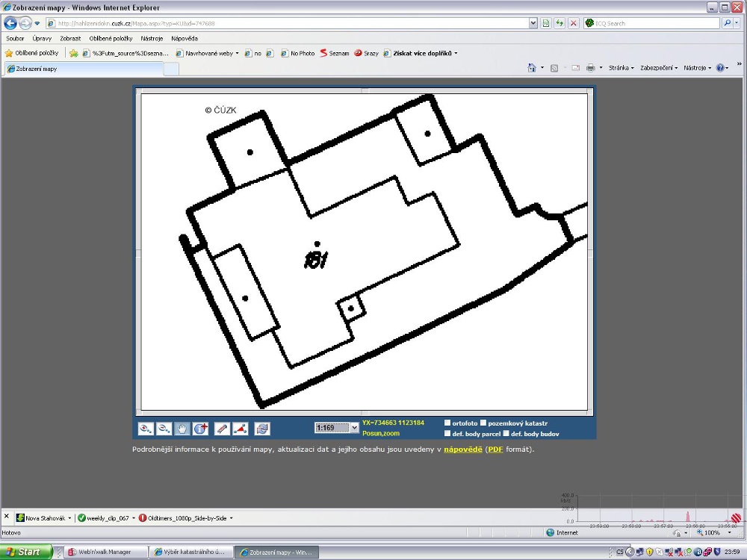Click the map refresh icon
Viewport: 747px width, 560px height.
click(x=262, y=429)
